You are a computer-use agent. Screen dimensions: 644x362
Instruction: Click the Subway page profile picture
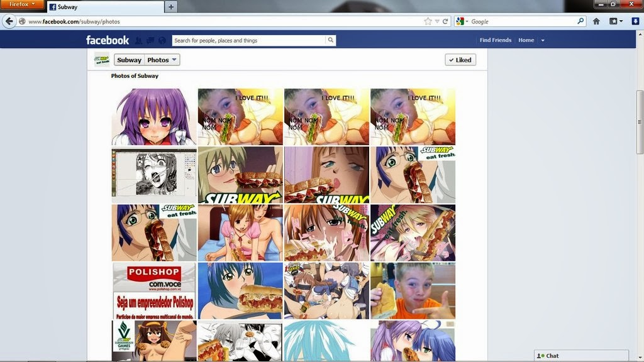[x=101, y=60]
